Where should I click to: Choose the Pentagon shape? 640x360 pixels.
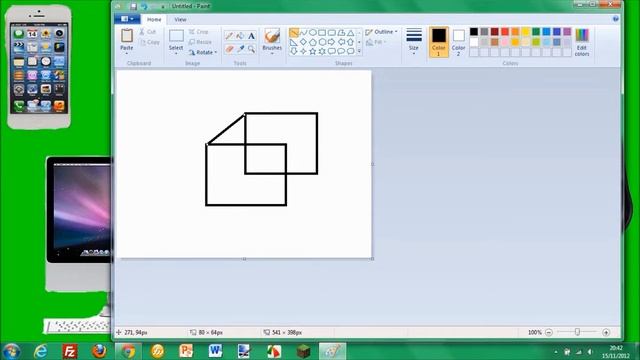click(x=313, y=42)
